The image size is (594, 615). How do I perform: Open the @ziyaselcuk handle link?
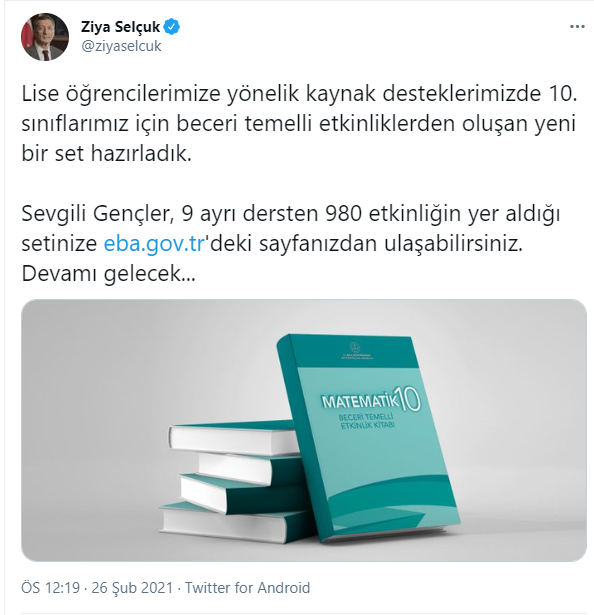point(121,46)
